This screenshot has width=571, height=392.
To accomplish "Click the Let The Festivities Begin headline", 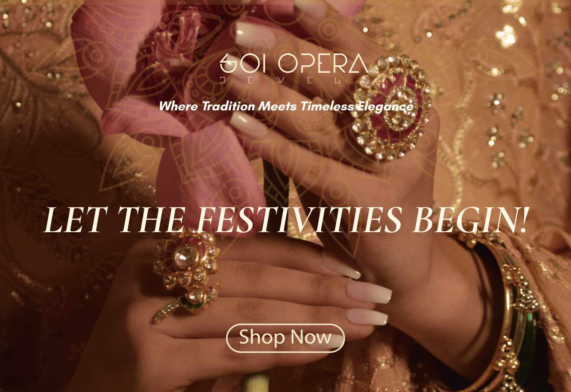I will click(x=286, y=220).
